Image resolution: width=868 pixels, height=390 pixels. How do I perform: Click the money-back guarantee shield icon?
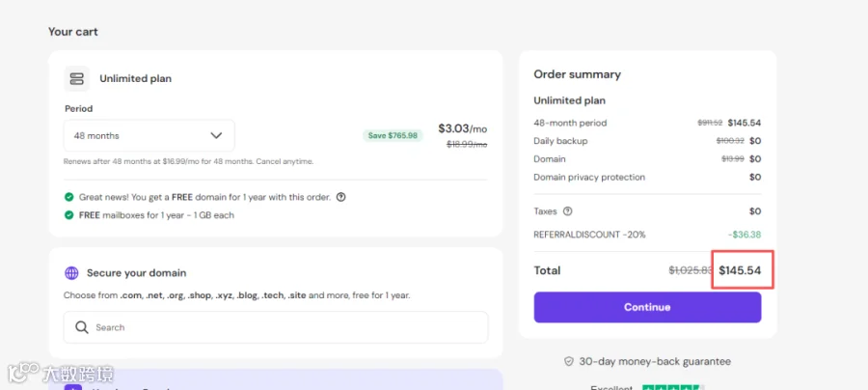568,362
